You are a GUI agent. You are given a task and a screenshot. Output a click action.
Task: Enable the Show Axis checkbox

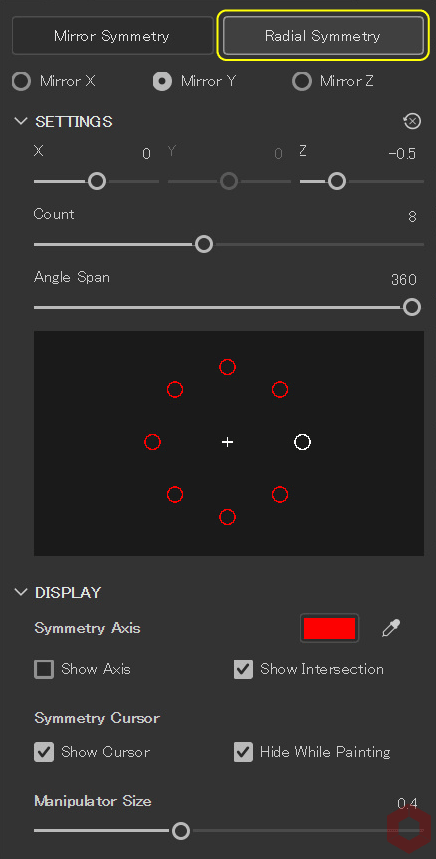pyautogui.click(x=44, y=669)
